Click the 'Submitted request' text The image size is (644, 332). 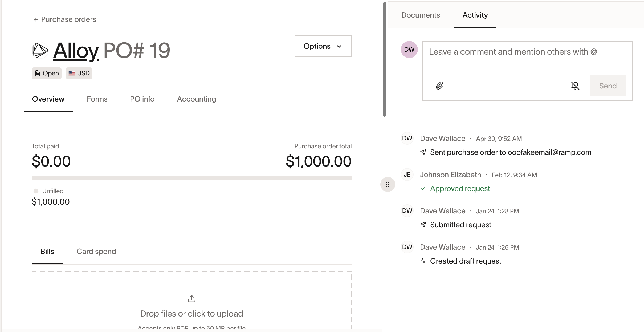click(x=461, y=225)
